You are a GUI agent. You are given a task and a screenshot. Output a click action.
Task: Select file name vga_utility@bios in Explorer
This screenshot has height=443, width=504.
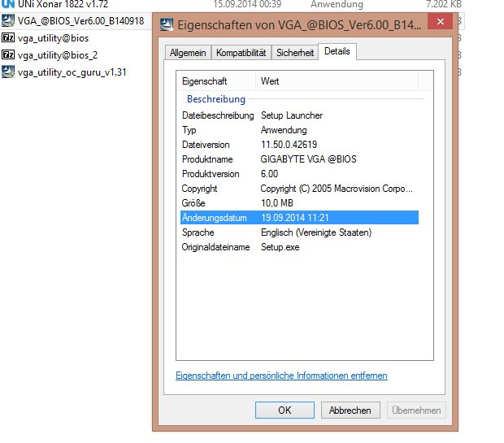54,38
